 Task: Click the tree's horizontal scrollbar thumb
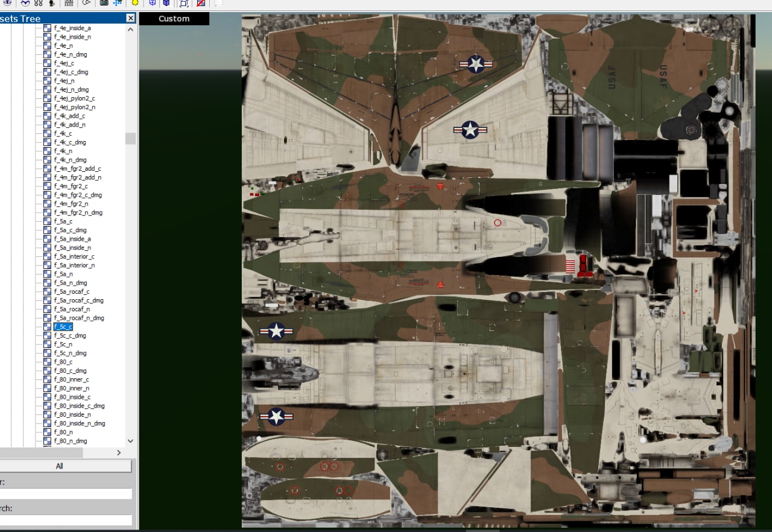pyautogui.click(x=41, y=452)
